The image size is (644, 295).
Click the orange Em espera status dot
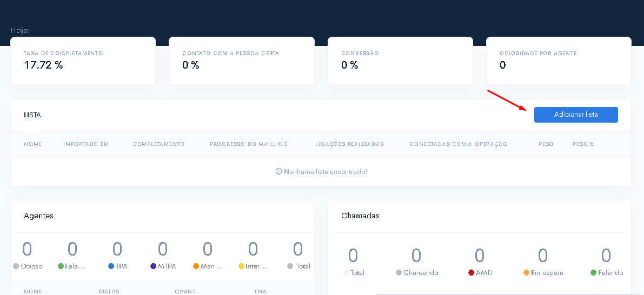coord(527,273)
